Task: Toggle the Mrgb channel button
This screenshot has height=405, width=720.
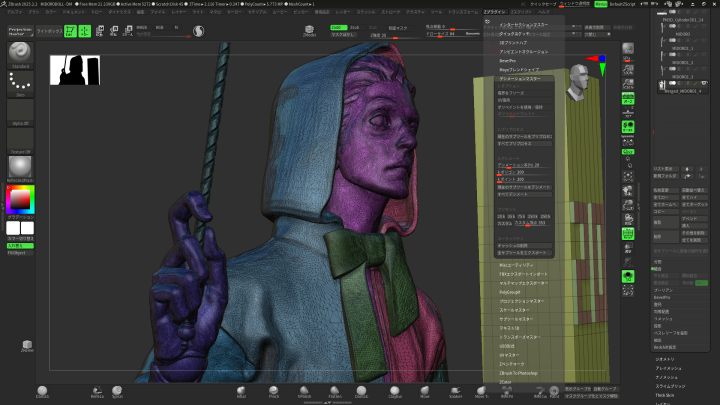Action: [142, 28]
